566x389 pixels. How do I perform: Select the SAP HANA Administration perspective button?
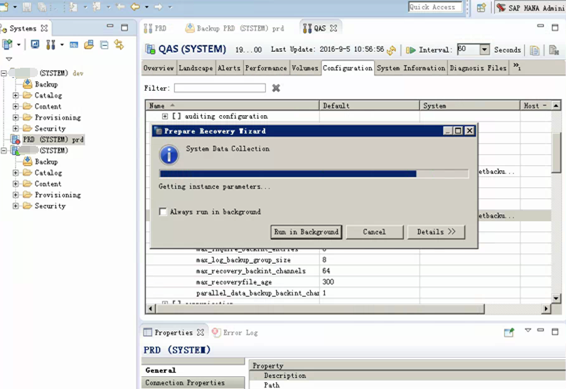tap(530, 7)
